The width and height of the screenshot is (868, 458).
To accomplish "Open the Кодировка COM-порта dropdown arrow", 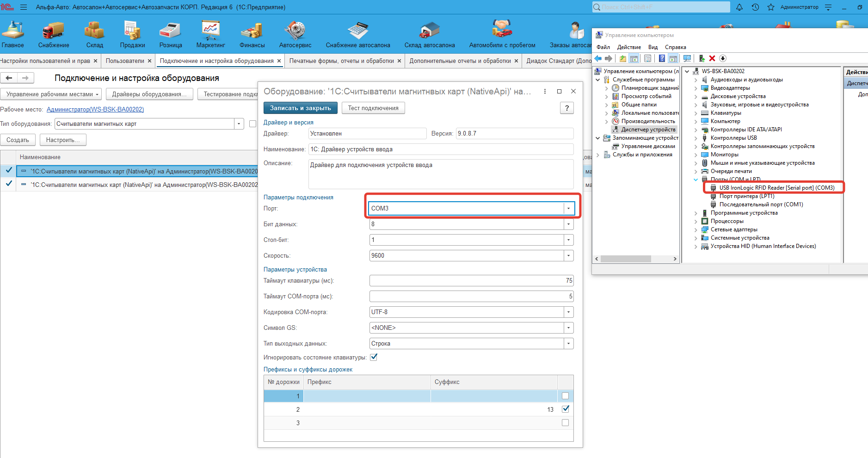I will 568,312.
